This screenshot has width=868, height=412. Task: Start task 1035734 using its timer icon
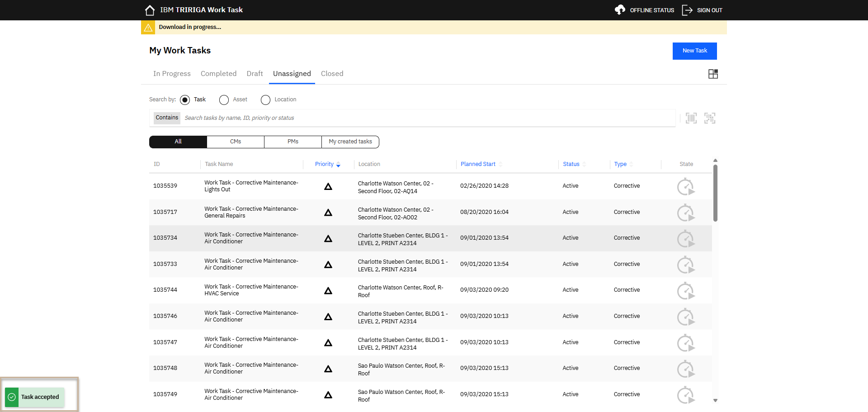(686, 239)
